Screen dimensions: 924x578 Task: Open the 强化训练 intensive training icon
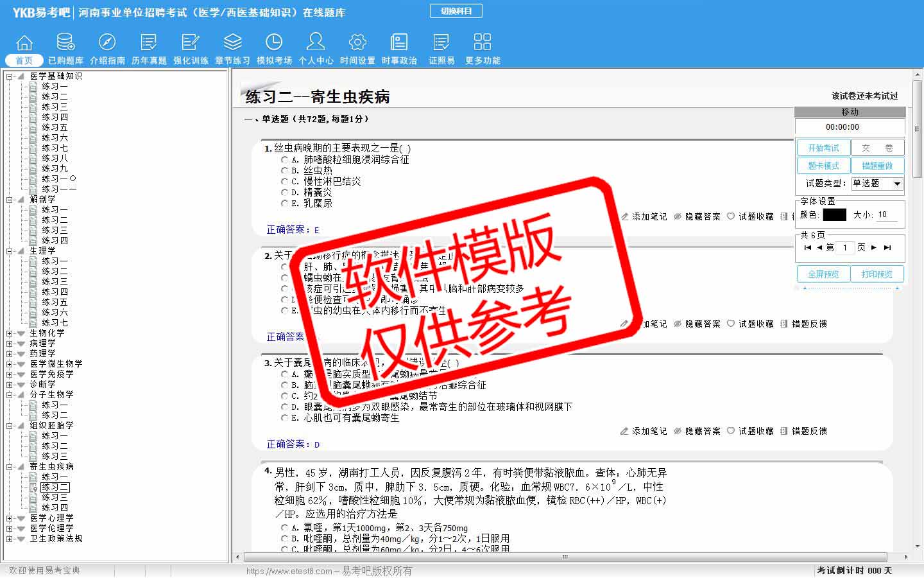[x=191, y=43]
